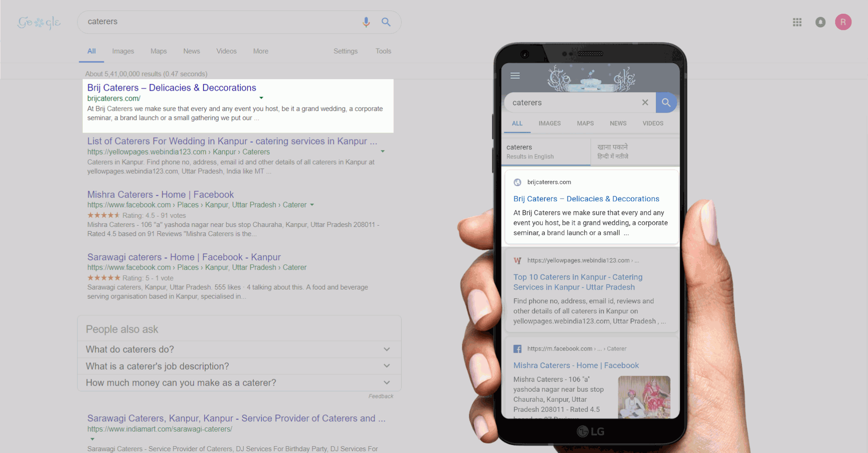
Task: Open 'Sarawagi Caterers, Kanpur, Kanpur - Service Provider' result
Action: tap(236, 419)
